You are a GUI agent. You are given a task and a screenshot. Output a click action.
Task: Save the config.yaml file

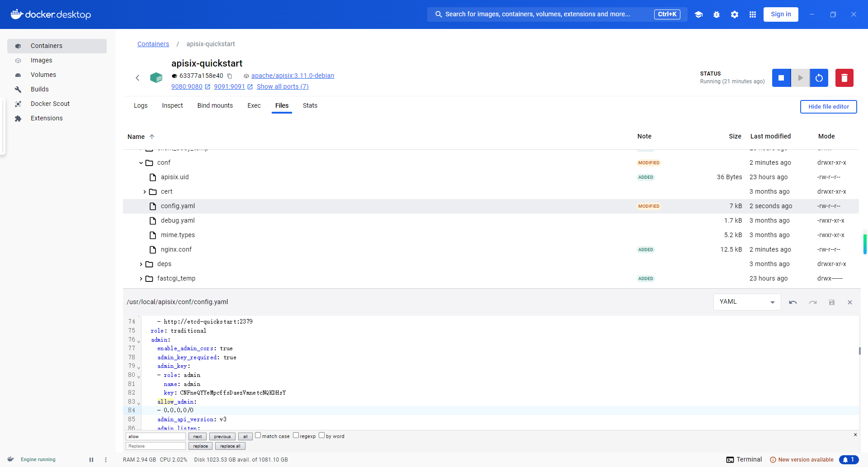[832, 302]
